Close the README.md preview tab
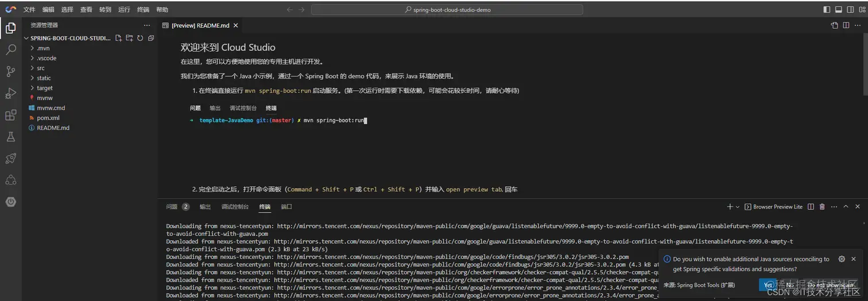The image size is (868, 301). 235,25
